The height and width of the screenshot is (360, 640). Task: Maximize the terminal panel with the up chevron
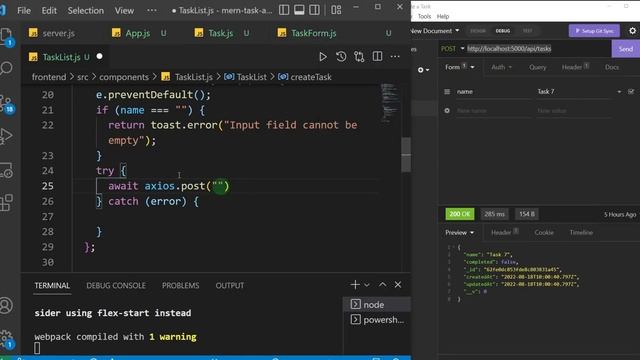point(382,284)
